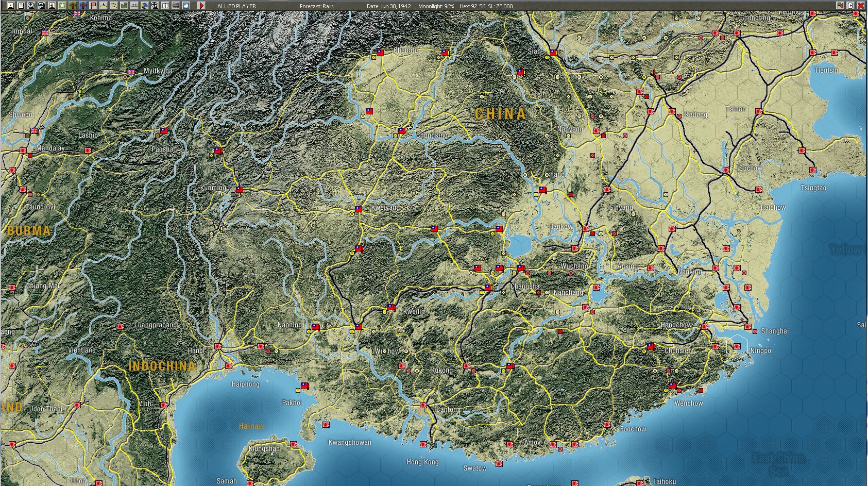The image size is (868, 486).
Task: Click the crosshair target toolbar icon
Action: [155, 6]
